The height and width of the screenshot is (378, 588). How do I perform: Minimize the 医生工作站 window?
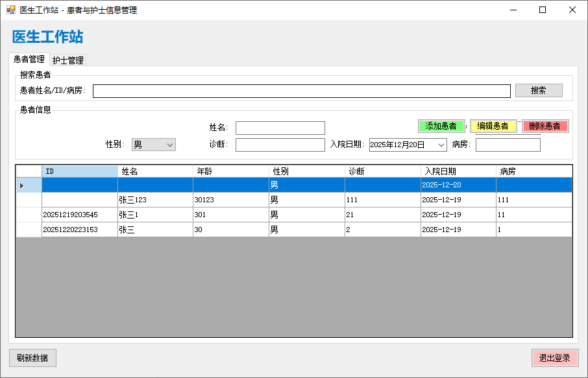pos(513,10)
